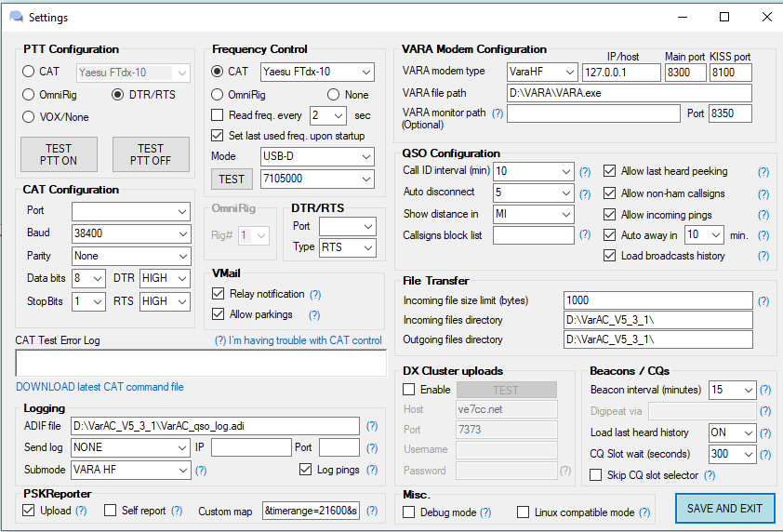
Task: Click the SAVE AND EXIT button
Action: (x=724, y=509)
